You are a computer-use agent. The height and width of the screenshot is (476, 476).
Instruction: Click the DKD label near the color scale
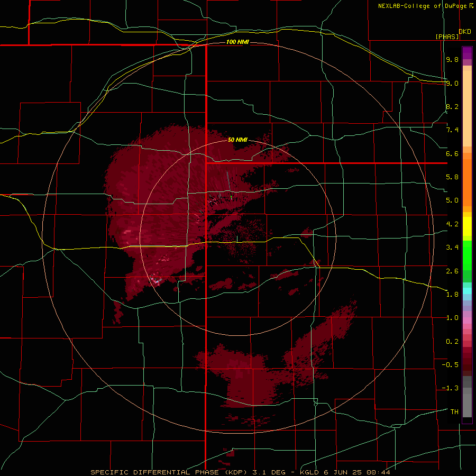point(465,31)
